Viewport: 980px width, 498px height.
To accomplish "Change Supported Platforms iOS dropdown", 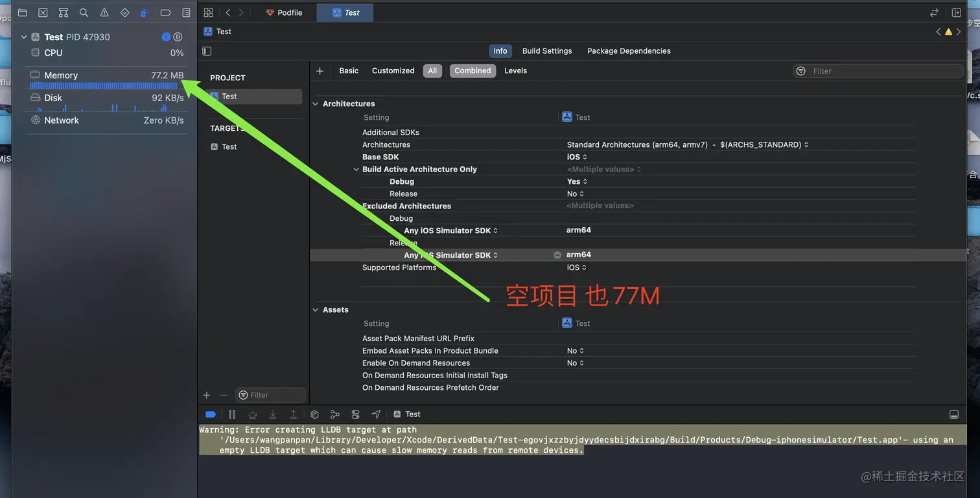I will coord(577,267).
